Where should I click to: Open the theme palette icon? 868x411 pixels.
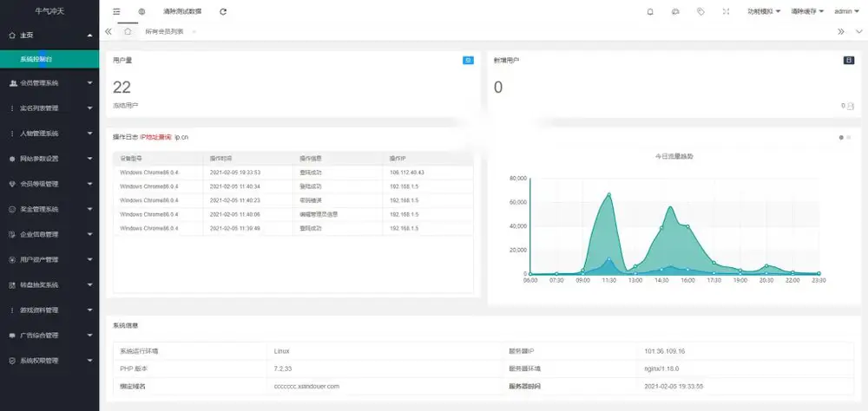675,11
